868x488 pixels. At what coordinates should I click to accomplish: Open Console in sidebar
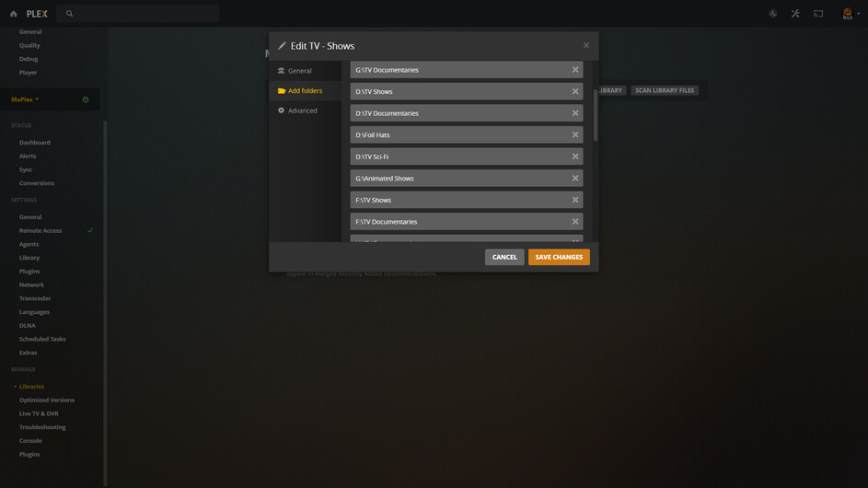pyautogui.click(x=30, y=441)
